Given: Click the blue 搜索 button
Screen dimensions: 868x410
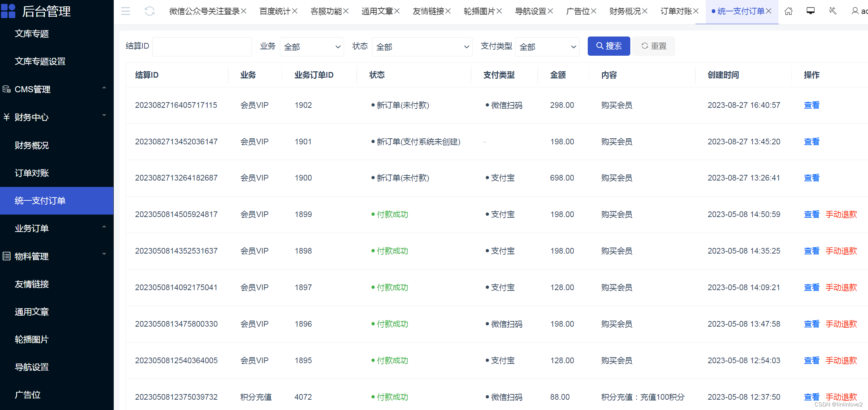Looking at the screenshot, I should click(x=609, y=46).
